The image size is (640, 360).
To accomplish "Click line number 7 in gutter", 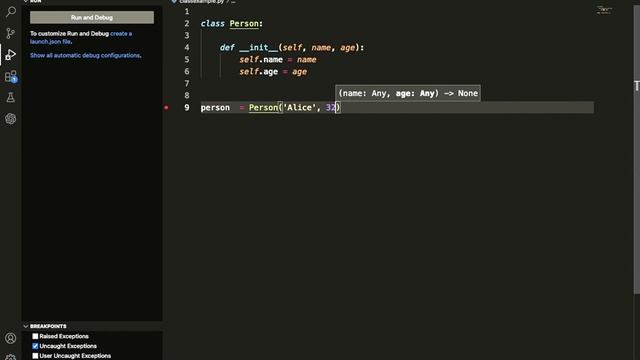I will tap(187, 84).
